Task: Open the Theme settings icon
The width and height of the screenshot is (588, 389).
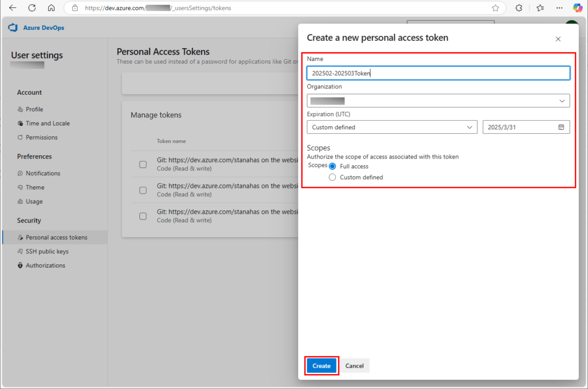Action: click(21, 187)
